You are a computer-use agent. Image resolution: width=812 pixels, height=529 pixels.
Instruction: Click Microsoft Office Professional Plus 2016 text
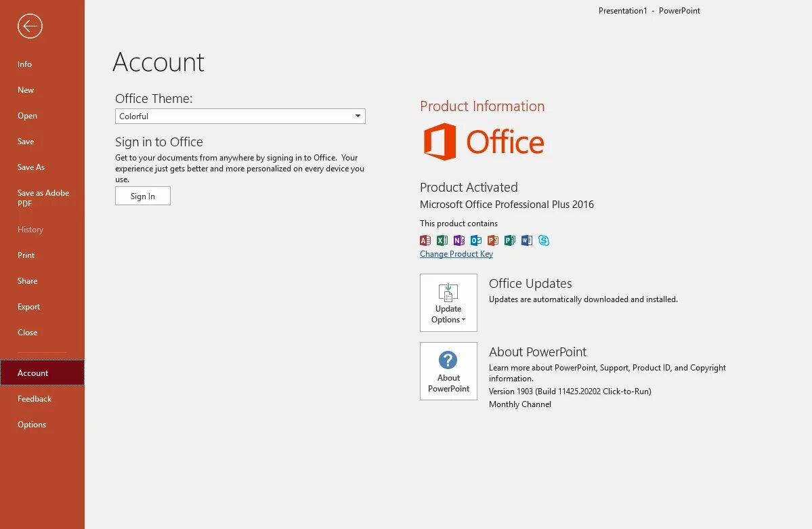[x=507, y=204]
